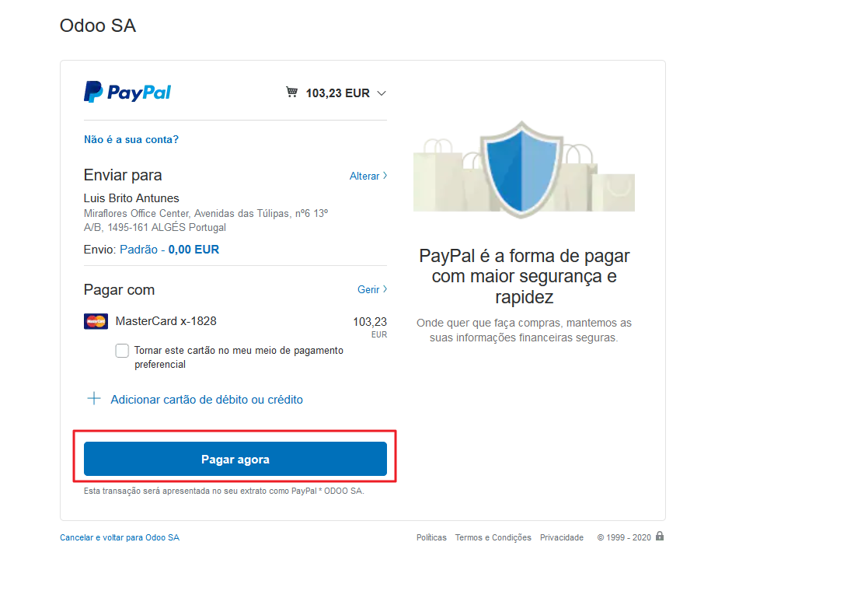Expand the 103,23 EUR order summary chevron

(x=382, y=93)
